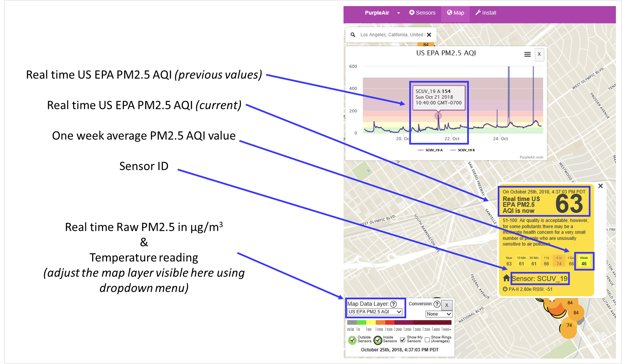Viewport: 622px width, 364px height.
Task: Click the Conversion help icon
Action: [x=437, y=304]
